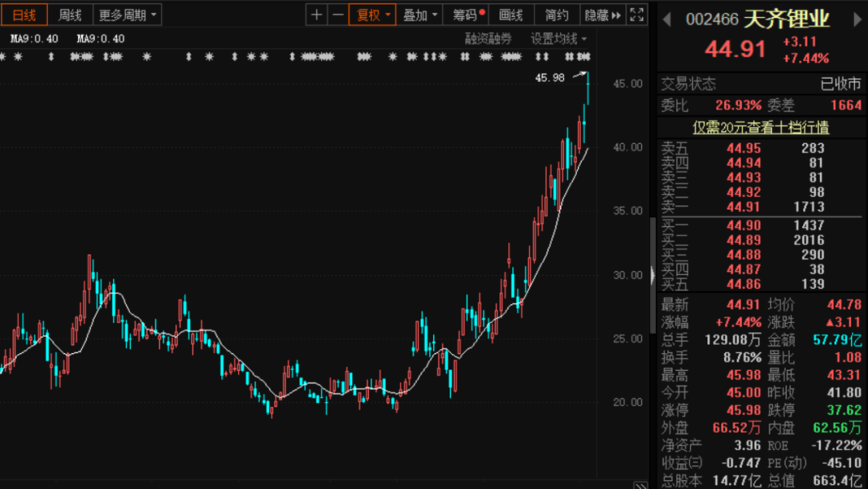Enter fullscreen chart mode icon
Image resolution: width=868 pixels, height=489 pixels.
click(x=637, y=15)
